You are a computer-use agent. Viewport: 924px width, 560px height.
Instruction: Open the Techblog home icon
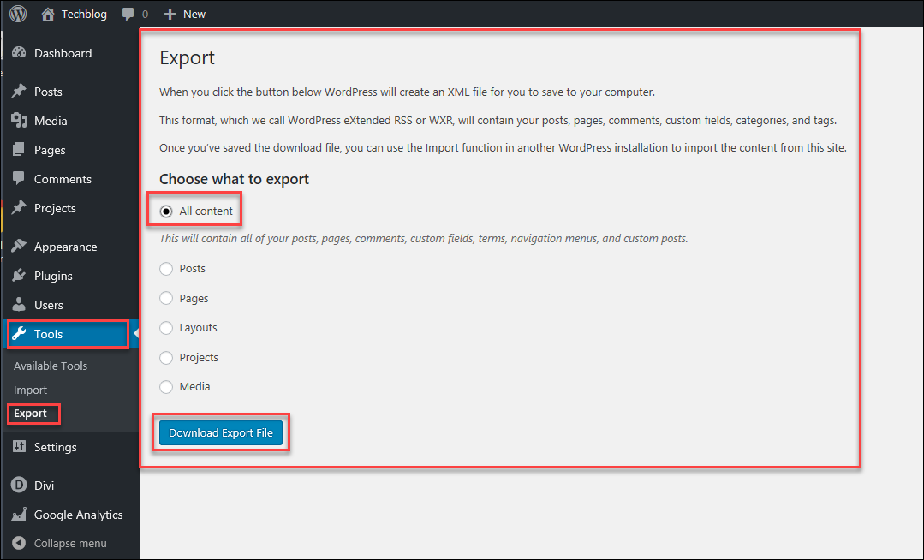(x=48, y=14)
